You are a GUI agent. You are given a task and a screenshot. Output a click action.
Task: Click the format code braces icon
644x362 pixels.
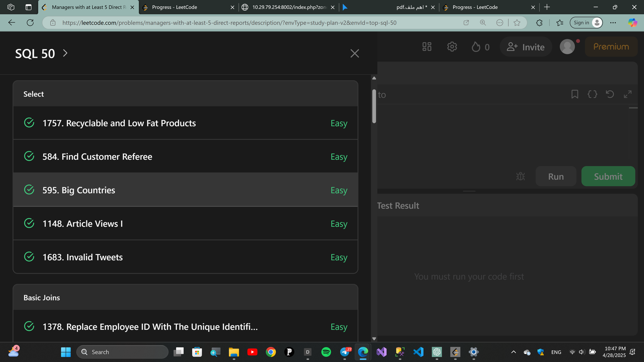pyautogui.click(x=592, y=94)
